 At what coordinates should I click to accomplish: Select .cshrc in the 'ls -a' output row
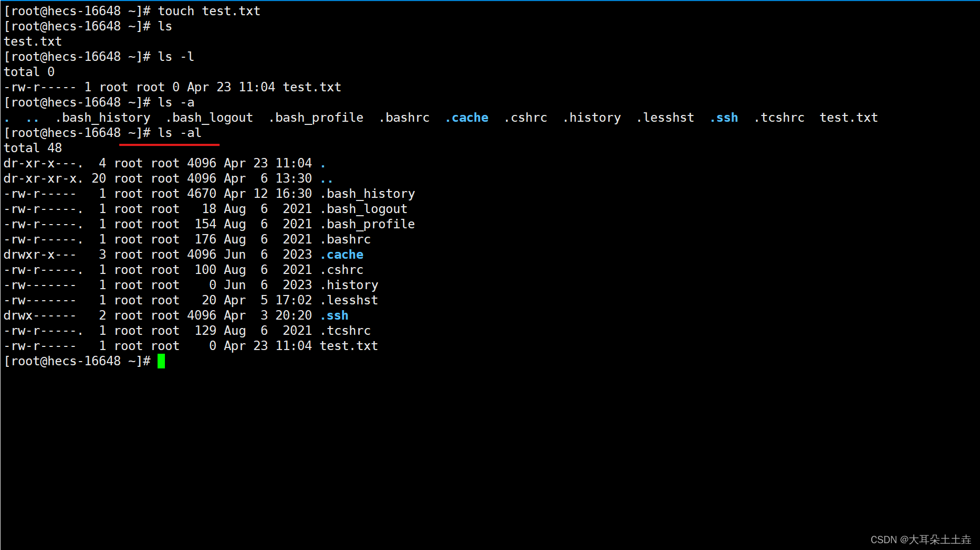pos(526,118)
